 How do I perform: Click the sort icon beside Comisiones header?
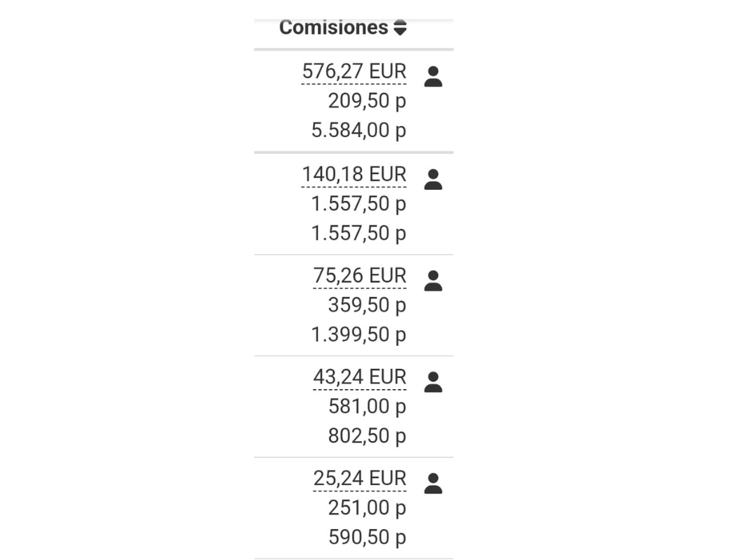(400, 27)
